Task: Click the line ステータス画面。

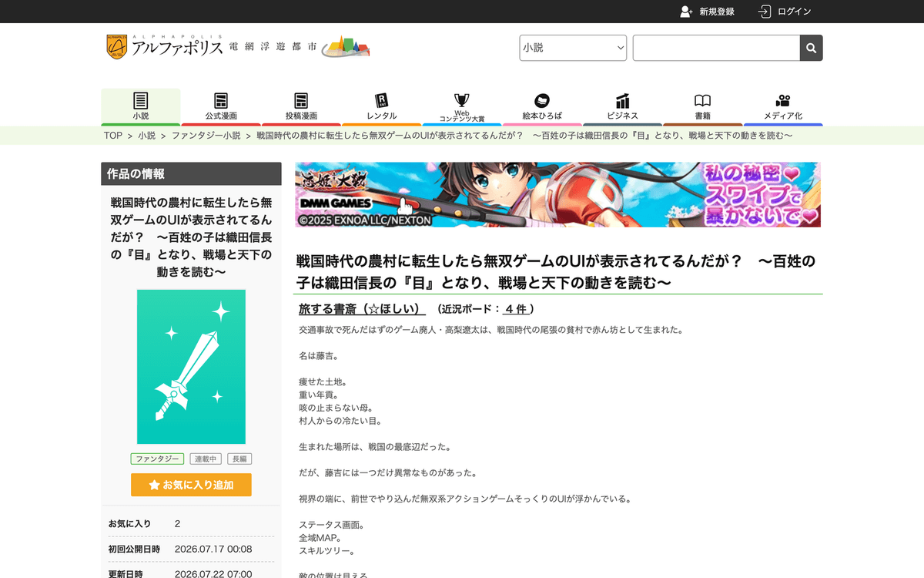Action: [331, 526]
